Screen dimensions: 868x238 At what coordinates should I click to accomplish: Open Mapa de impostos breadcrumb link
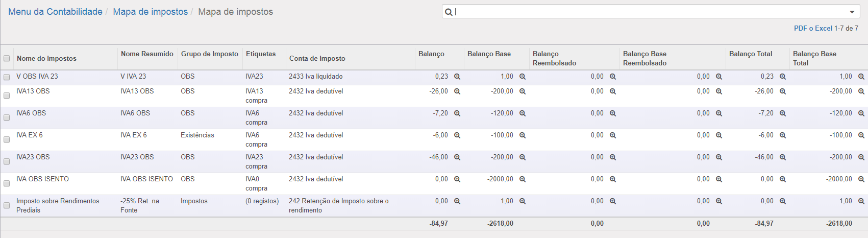151,12
